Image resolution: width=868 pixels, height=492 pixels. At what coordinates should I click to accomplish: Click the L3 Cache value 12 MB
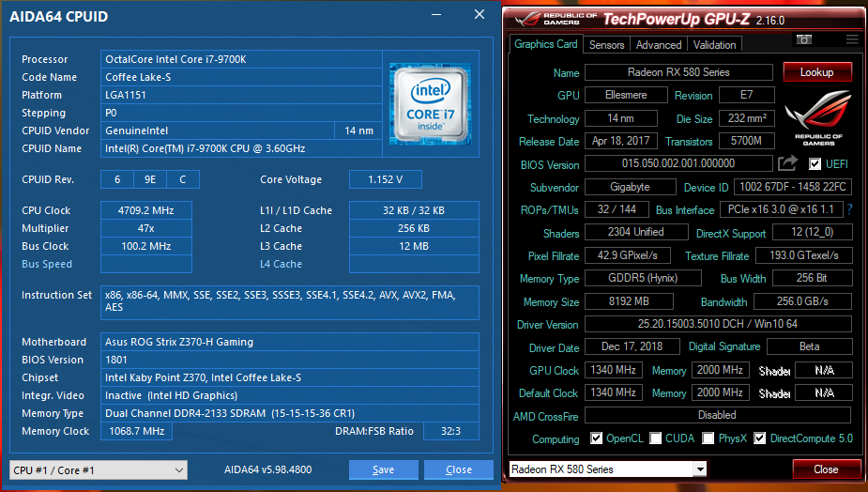point(414,246)
